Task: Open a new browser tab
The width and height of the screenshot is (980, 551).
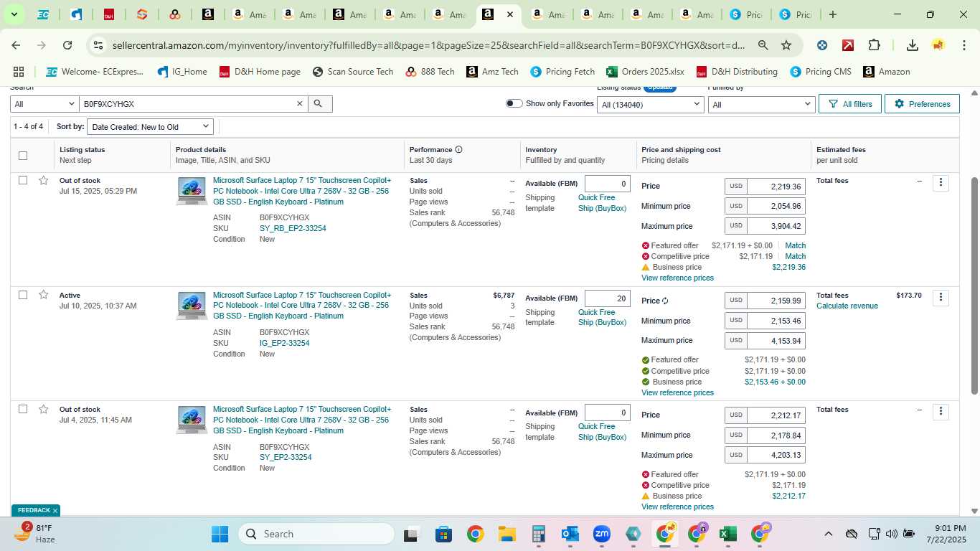Action: (x=832, y=14)
